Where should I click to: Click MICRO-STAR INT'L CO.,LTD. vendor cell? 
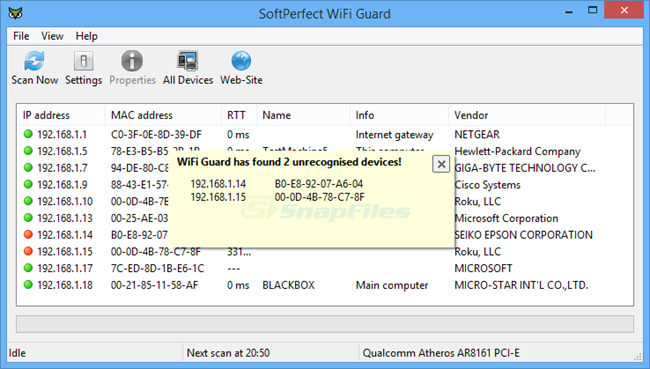[x=521, y=285]
